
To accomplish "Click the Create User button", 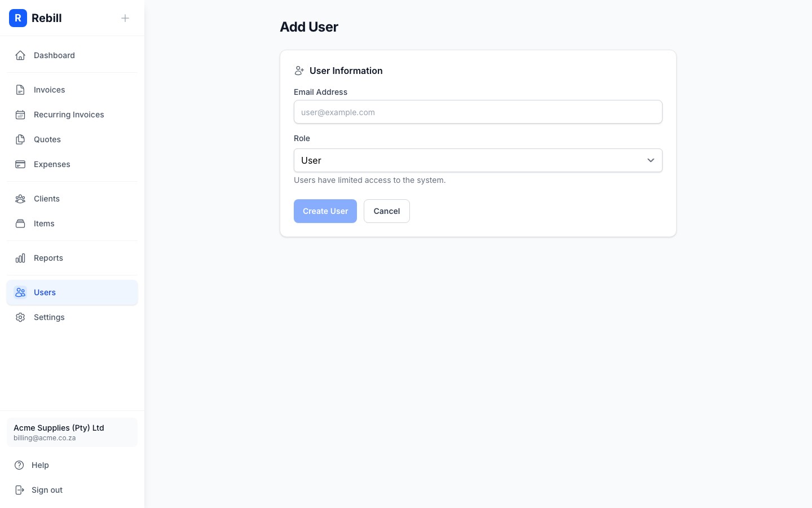I will [325, 211].
